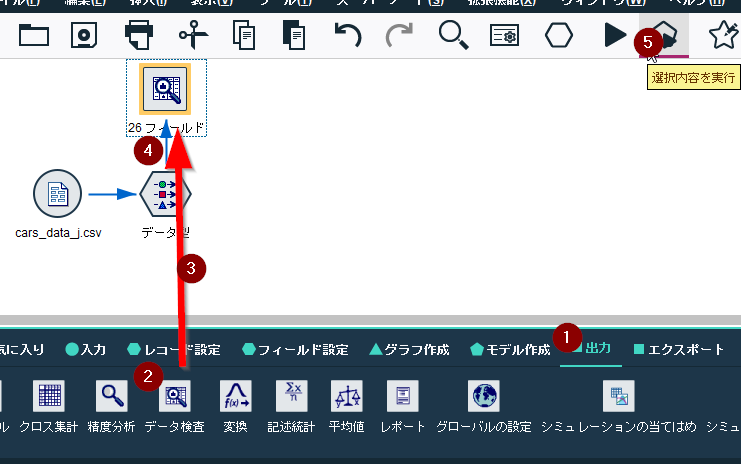Pick the レポート palette node
The height and width of the screenshot is (464, 741).
click(x=403, y=396)
